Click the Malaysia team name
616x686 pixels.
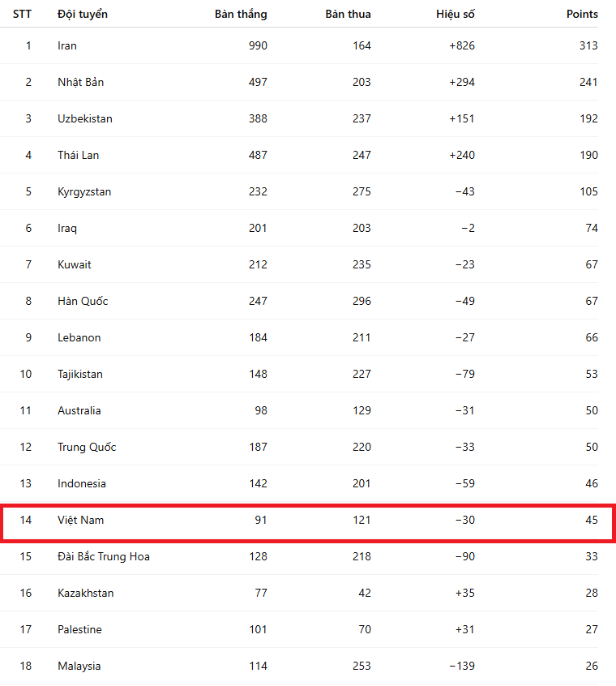79,666
